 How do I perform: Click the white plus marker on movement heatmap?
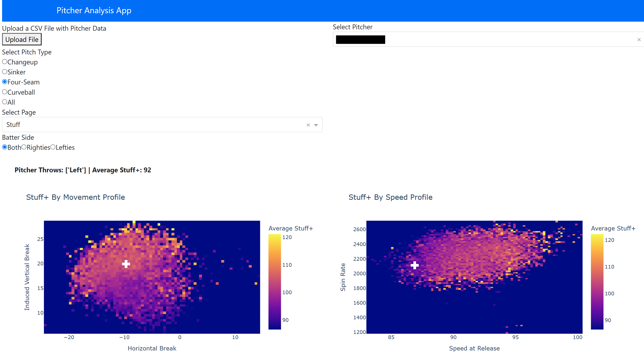(x=126, y=264)
